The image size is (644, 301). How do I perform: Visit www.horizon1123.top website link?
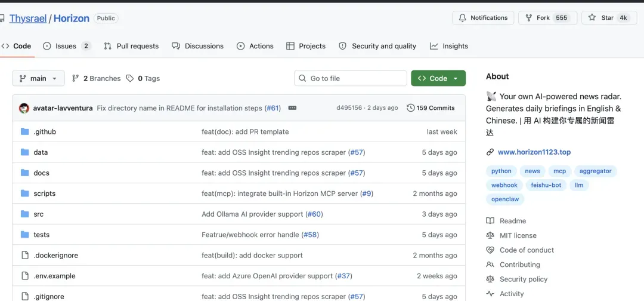[534, 152]
